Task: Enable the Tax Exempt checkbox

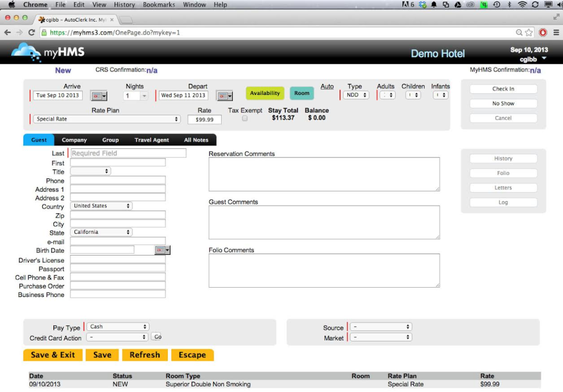Action: pos(244,117)
